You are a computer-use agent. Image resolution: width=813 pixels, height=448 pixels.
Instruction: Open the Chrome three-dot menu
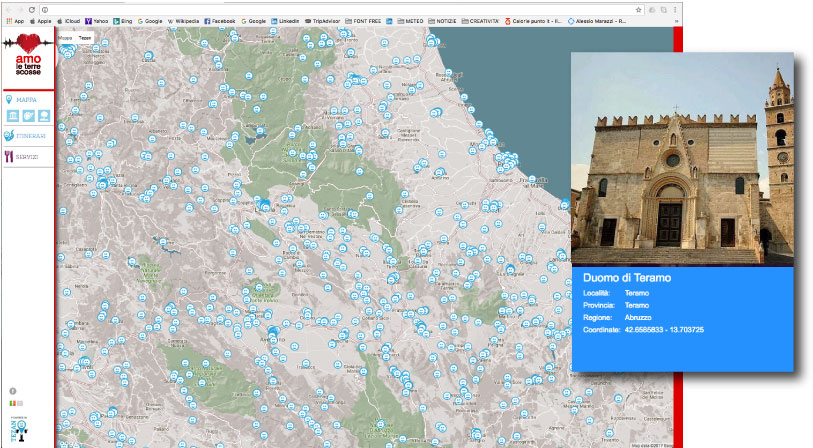coord(675,10)
